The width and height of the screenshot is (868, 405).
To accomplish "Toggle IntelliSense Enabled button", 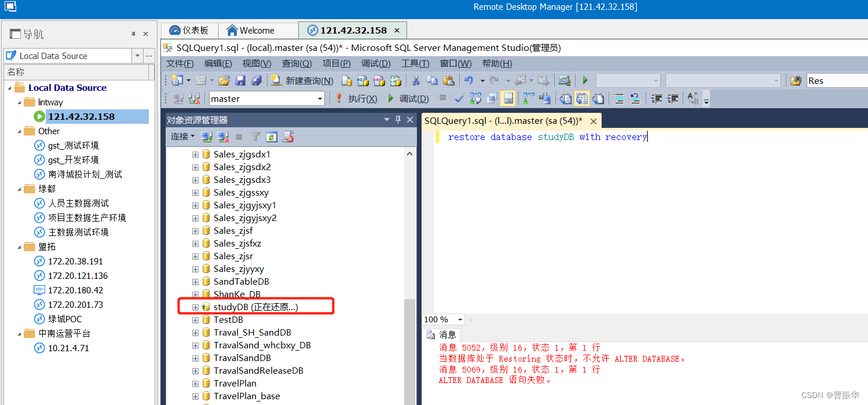I will pyautogui.click(x=508, y=98).
